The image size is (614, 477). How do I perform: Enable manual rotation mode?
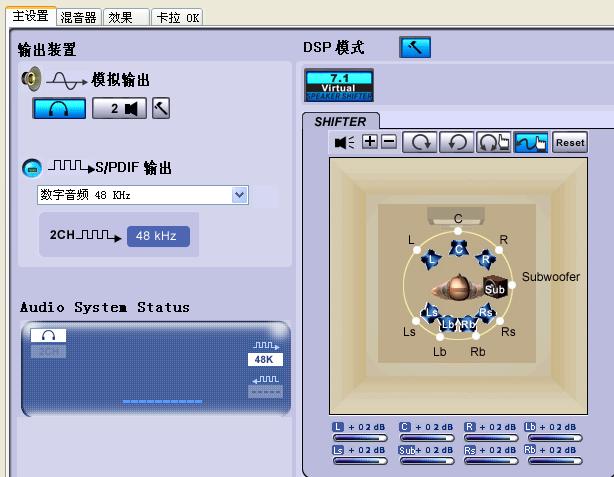coord(493,142)
